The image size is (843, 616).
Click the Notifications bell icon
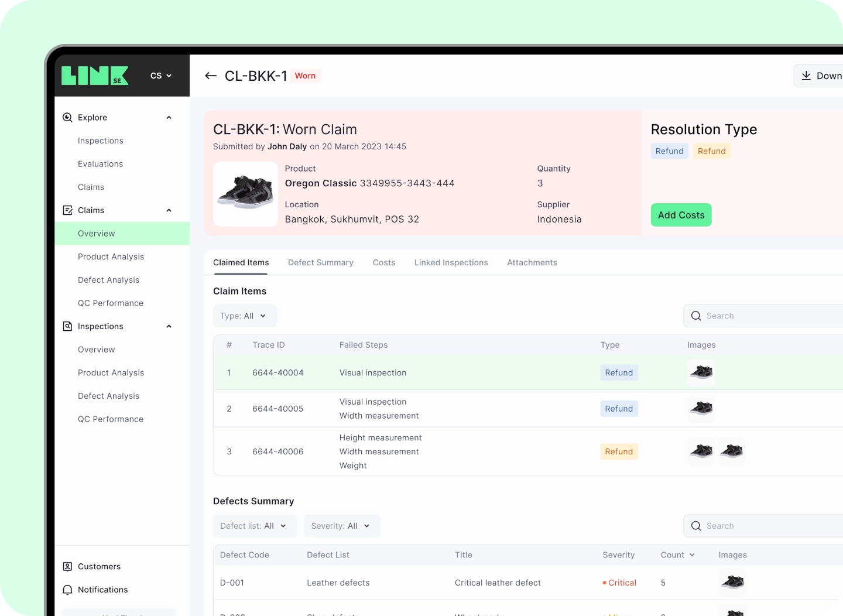67,590
